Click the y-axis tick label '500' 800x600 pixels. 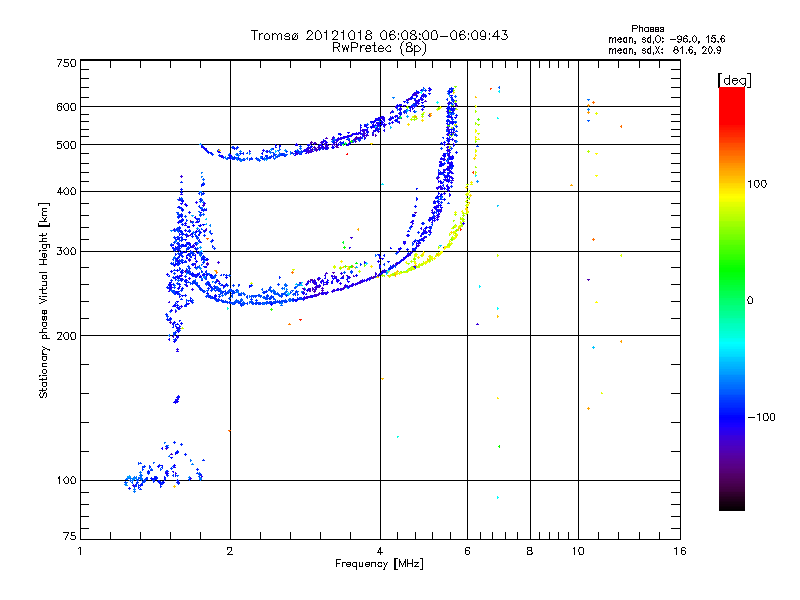click(66, 145)
